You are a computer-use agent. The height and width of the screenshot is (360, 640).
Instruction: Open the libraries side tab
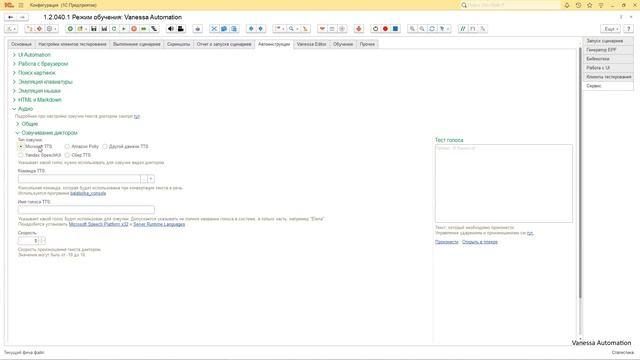[608, 59]
